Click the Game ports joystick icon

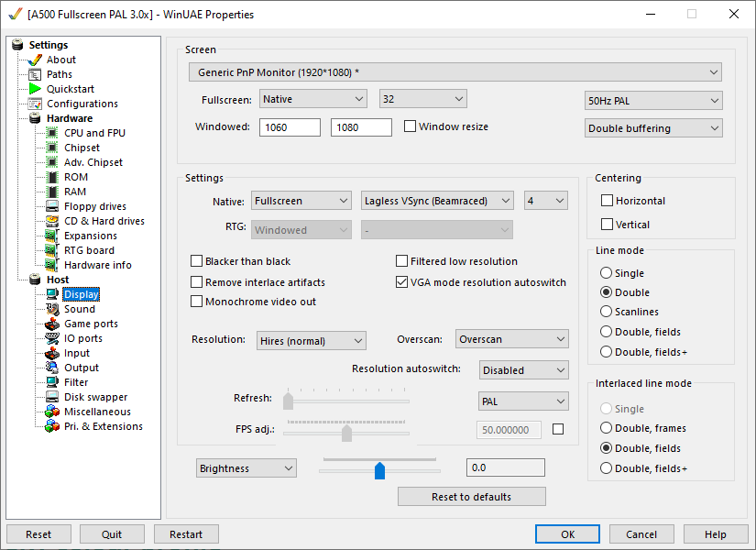(x=52, y=324)
